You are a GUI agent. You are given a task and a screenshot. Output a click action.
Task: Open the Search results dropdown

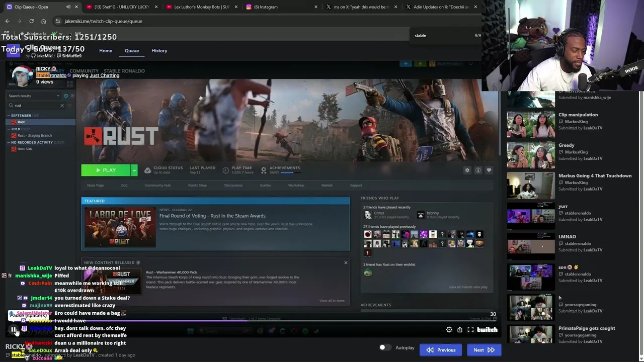click(x=58, y=96)
